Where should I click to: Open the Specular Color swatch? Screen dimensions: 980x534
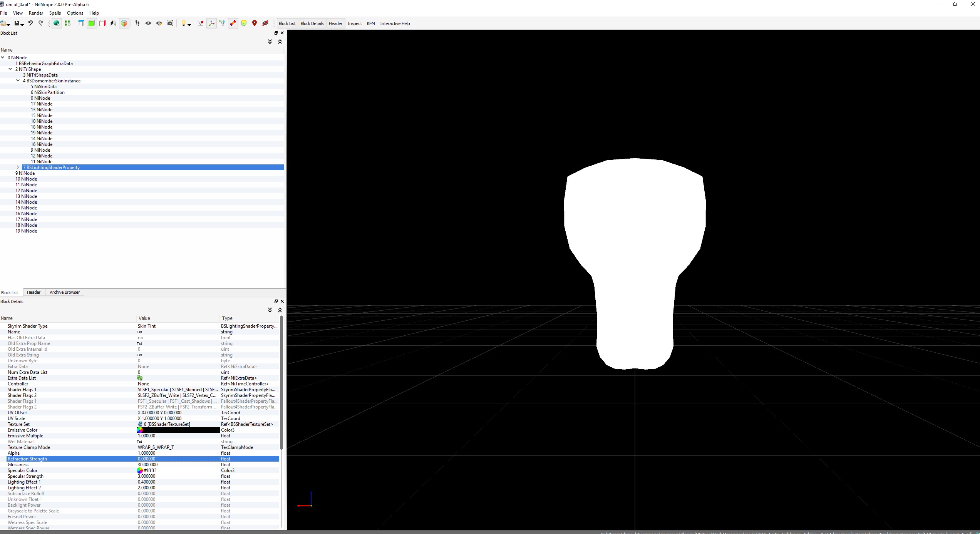140,470
